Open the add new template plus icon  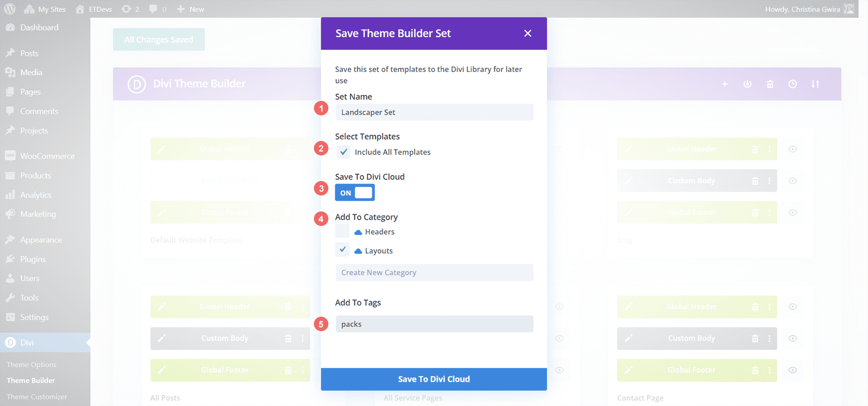(x=725, y=84)
